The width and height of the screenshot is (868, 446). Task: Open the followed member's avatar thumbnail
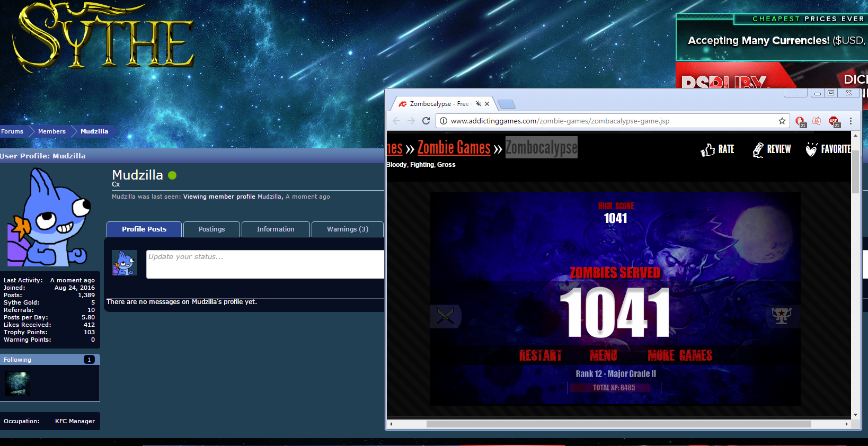17,383
